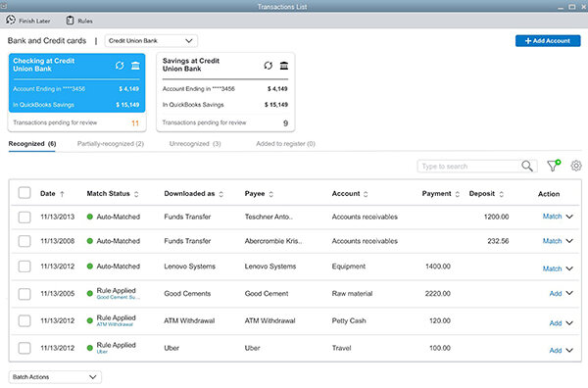Tick the select-all checkbox in table header
588x388 pixels.
click(24, 193)
